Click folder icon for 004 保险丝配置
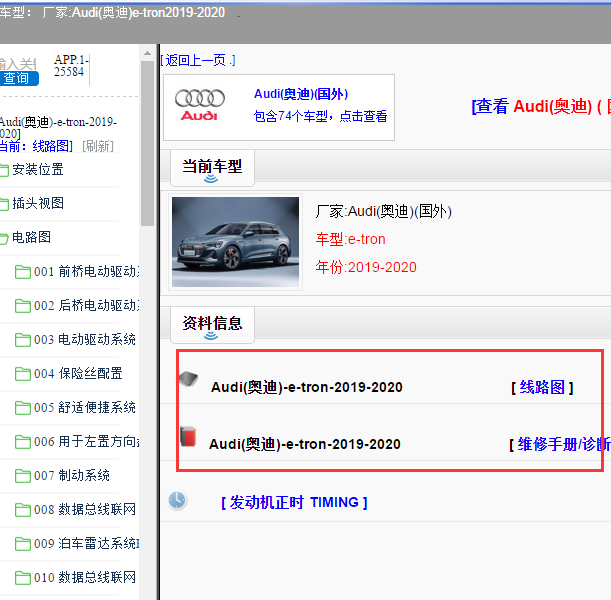611x600 pixels. tap(23, 374)
